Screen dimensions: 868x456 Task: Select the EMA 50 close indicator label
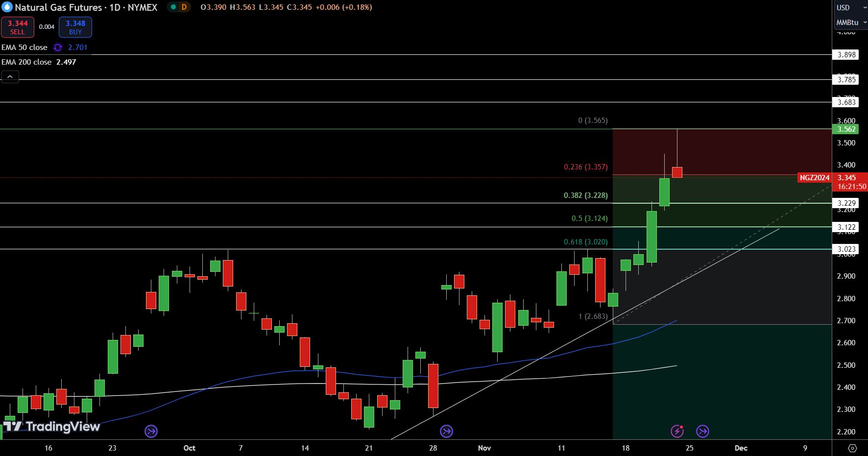coord(24,48)
